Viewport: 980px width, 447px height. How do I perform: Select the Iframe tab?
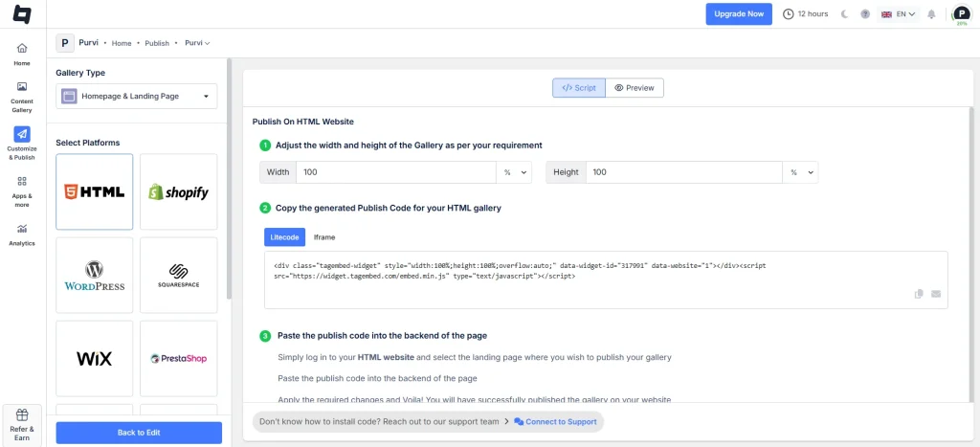(324, 237)
